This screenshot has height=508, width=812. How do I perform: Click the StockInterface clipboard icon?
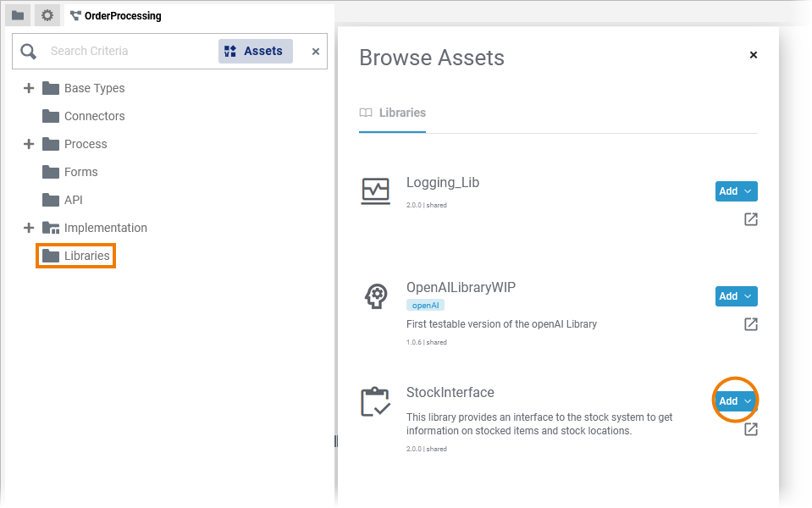point(375,401)
